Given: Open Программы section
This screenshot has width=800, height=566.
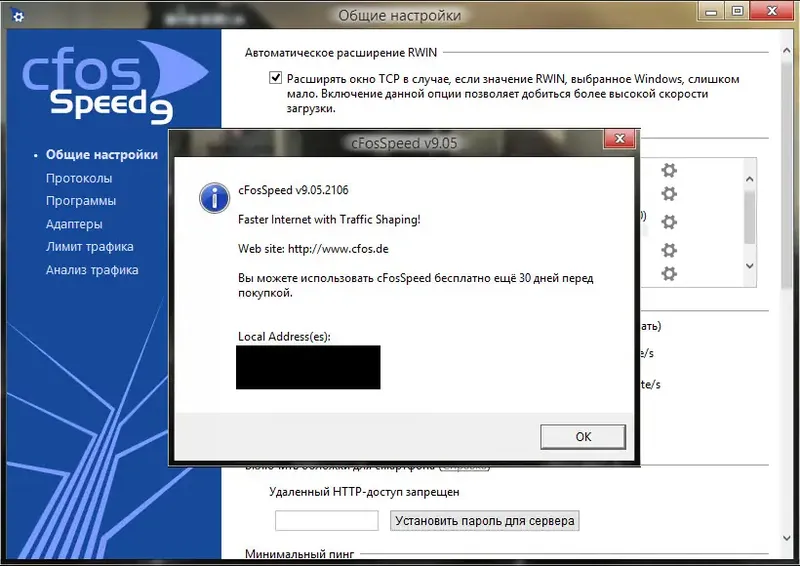Looking at the screenshot, I should pos(81,201).
